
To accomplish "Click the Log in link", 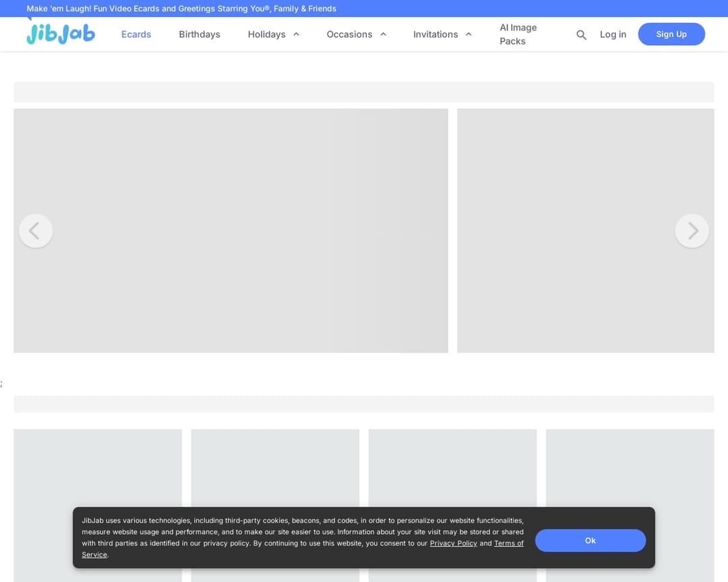I will (613, 34).
